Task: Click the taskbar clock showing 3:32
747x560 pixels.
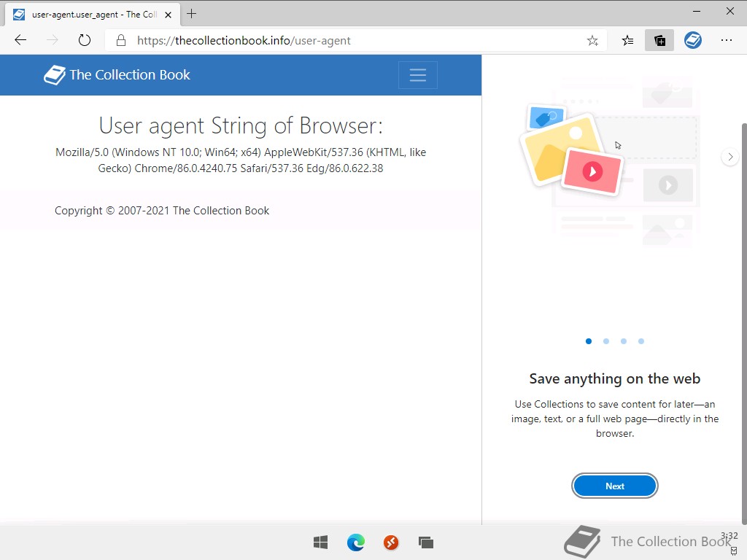Action: pyautogui.click(x=729, y=536)
